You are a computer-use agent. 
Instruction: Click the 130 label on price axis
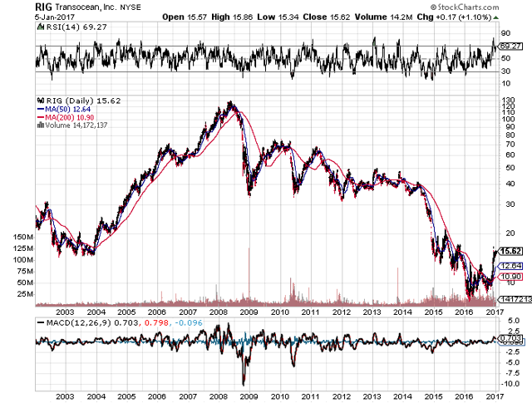[x=509, y=100]
